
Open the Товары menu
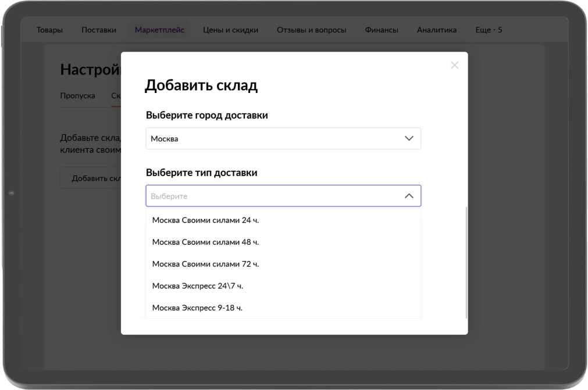(x=49, y=30)
